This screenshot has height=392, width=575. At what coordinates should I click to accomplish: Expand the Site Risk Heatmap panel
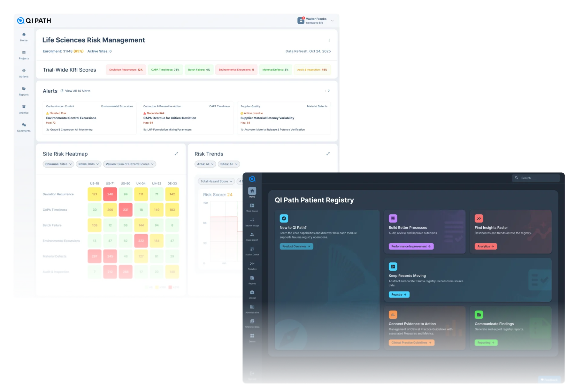coord(176,154)
